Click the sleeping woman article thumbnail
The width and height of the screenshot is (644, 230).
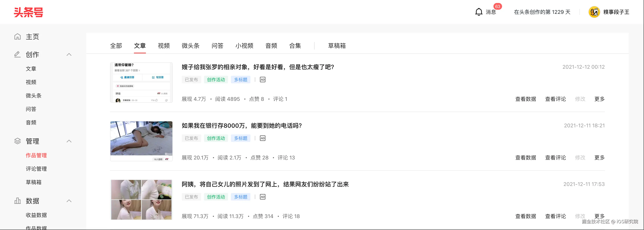(141, 141)
